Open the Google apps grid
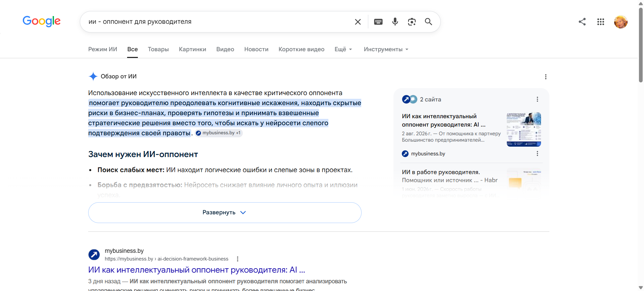 [601, 22]
